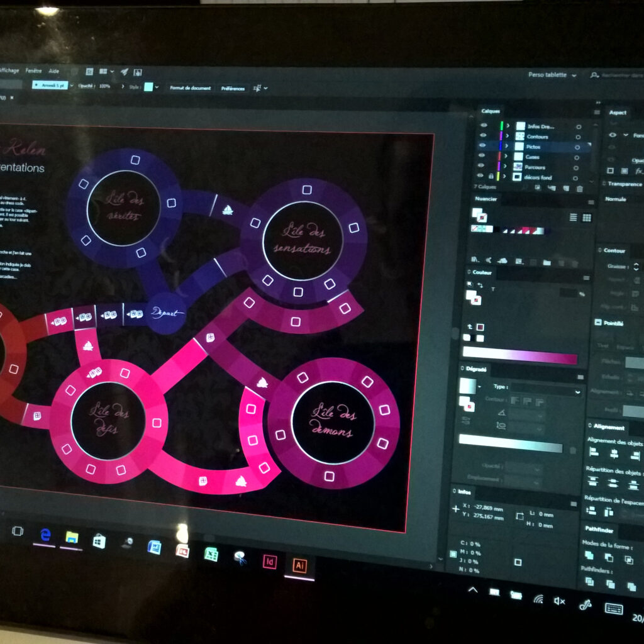Click the Pathfinder unite shape mode icon
The width and height of the screenshot is (644, 644).
point(589,556)
